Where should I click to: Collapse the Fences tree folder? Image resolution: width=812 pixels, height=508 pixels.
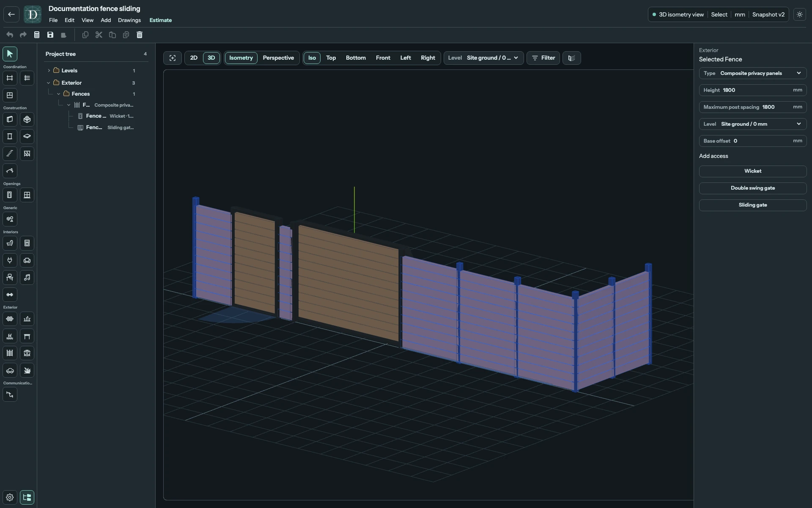pyautogui.click(x=59, y=94)
